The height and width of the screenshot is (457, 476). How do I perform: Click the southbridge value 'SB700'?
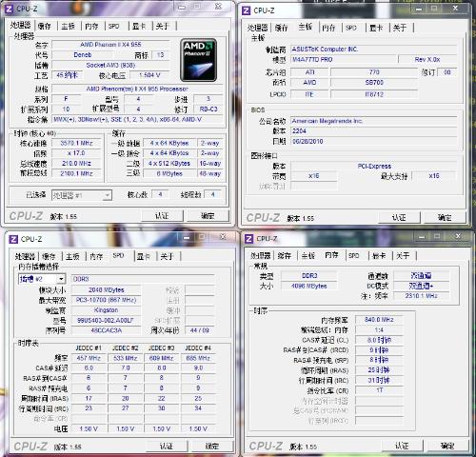tap(374, 83)
